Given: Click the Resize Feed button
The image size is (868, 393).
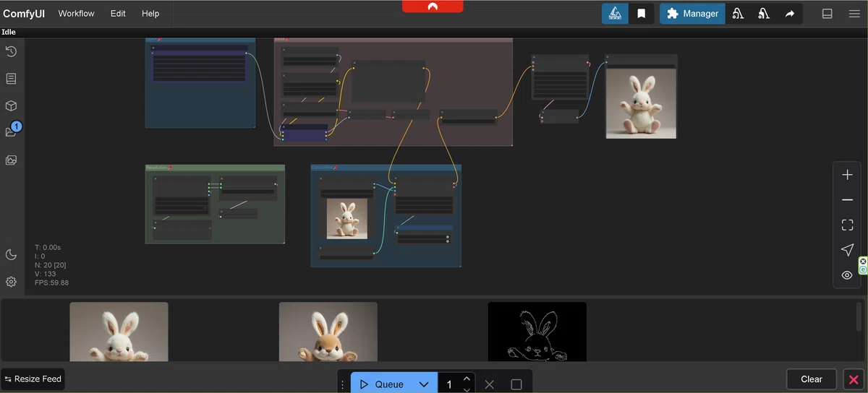Looking at the screenshot, I should tap(33, 379).
